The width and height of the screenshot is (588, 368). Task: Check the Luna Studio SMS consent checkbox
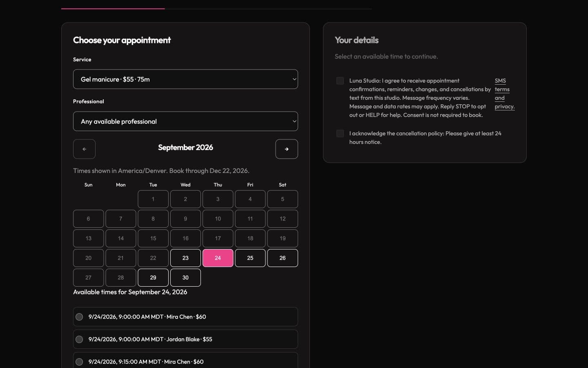coord(340,81)
